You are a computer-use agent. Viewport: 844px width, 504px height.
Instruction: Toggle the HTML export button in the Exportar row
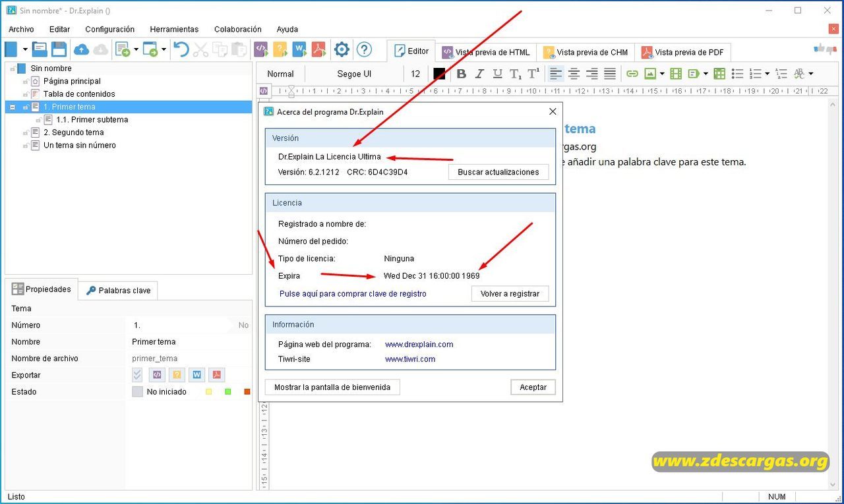(156, 375)
